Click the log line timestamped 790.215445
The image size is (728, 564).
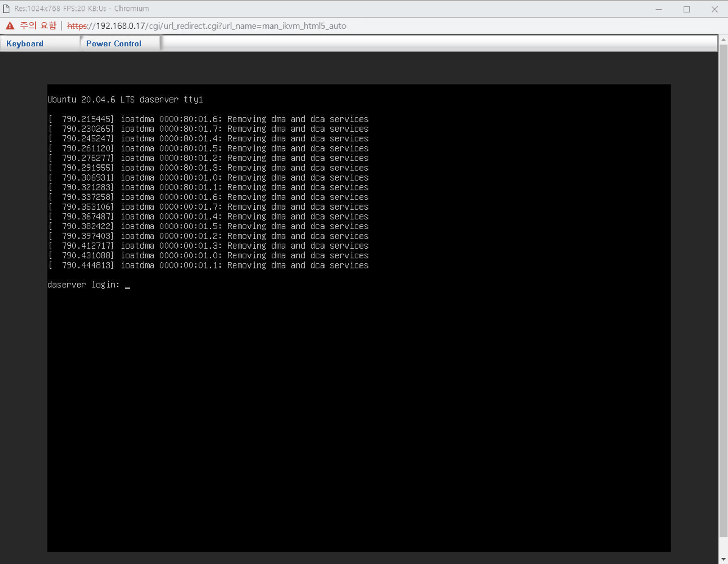[x=208, y=119]
